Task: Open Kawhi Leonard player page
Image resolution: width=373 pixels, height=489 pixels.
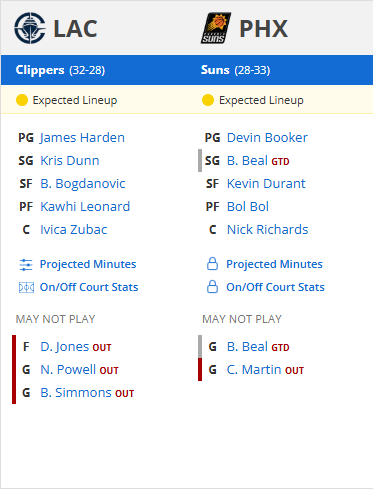Action: pos(85,207)
